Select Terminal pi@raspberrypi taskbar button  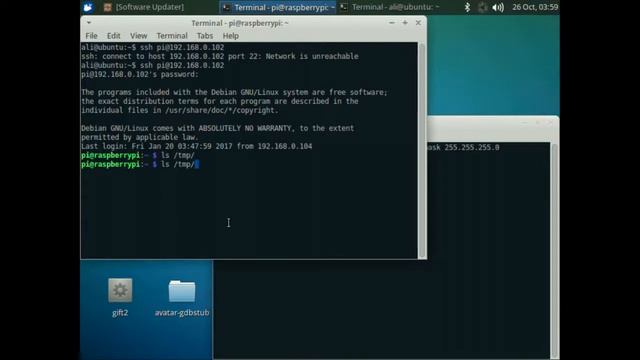pyautogui.click(x=278, y=7)
